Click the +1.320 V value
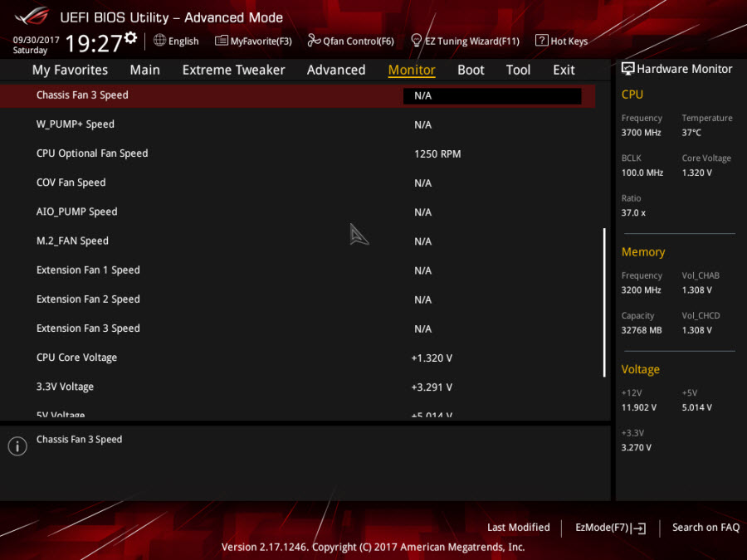 point(432,358)
